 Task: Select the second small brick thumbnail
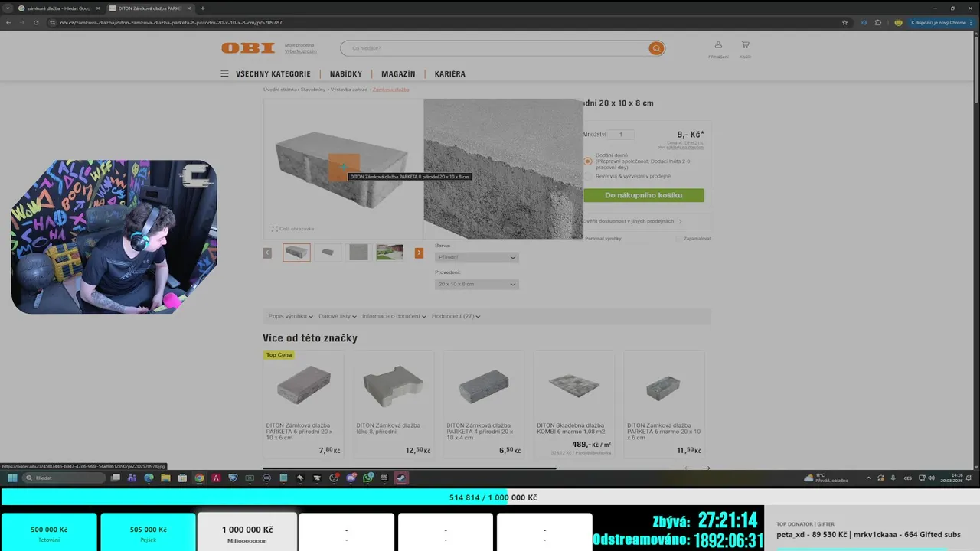tap(328, 253)
